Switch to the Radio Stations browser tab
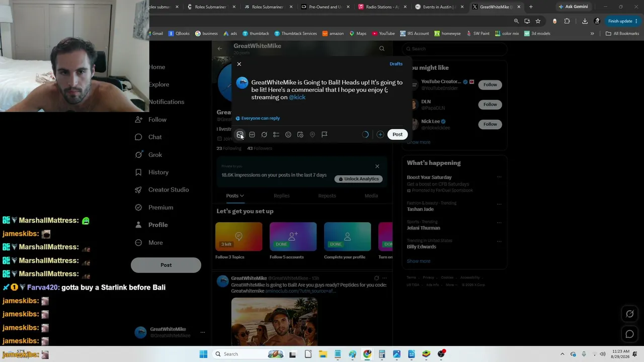This screenshot has height=362, width=644. (x=382, y=7)
